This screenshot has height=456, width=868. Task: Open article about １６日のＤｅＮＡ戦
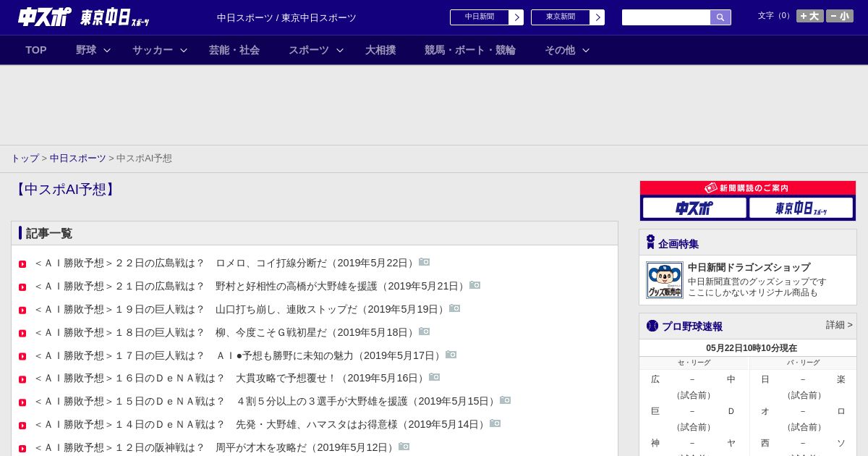pos(231,379)
